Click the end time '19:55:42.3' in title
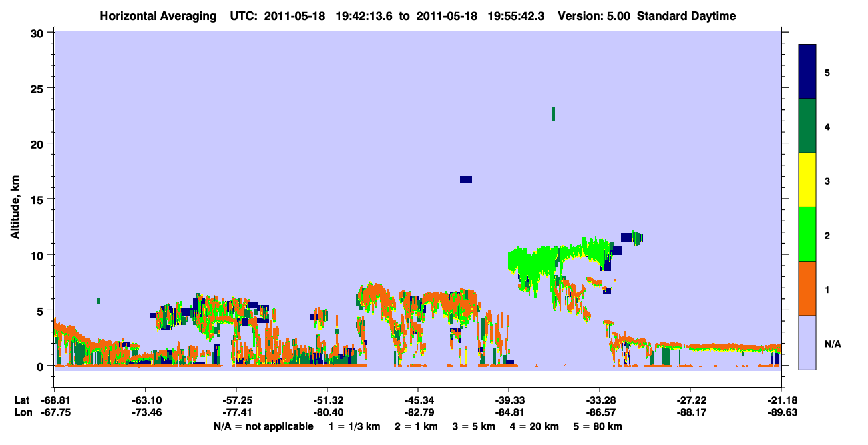Image resolution: width=868 pixels, height=445 pixels. pyautogui.click(x=517, y=16)
